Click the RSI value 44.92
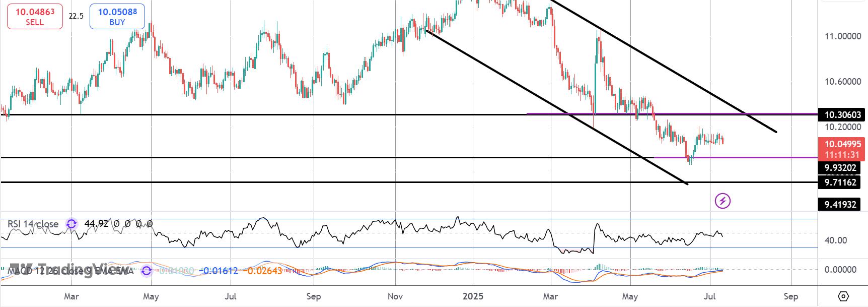 point(95,223)
